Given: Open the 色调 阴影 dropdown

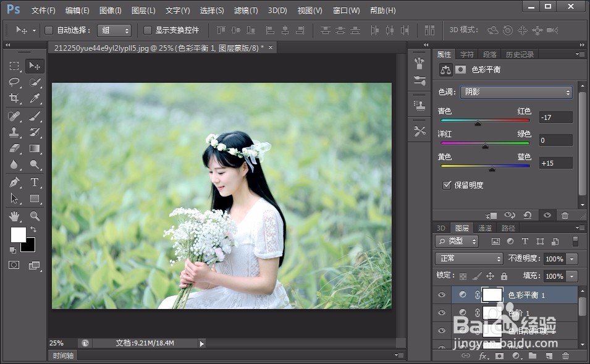Looking at the screenshot, I should pyautogui.click(x=516, y=92).
